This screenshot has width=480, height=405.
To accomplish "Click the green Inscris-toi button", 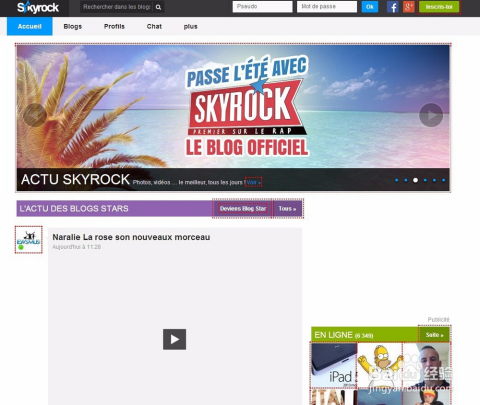I will 439,7.
